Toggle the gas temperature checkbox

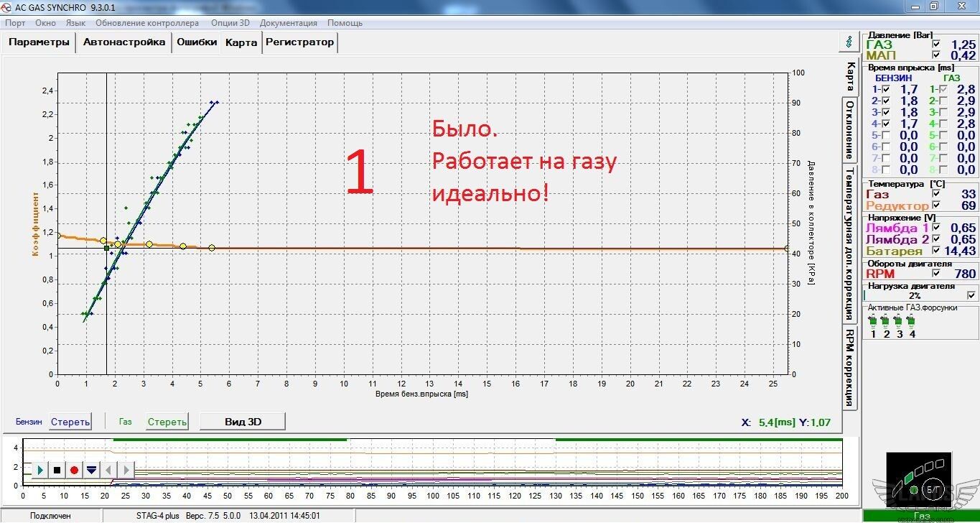tap(935, 194)
